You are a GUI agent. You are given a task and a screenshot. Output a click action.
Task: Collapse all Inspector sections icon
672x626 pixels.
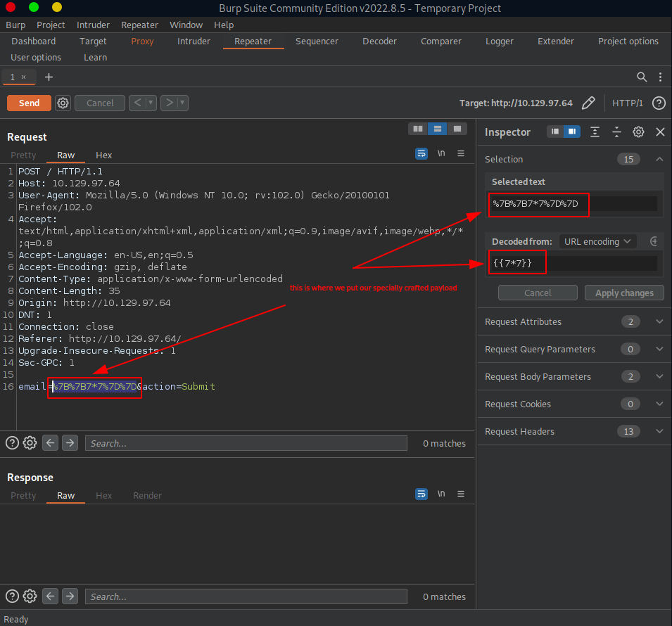616,132
